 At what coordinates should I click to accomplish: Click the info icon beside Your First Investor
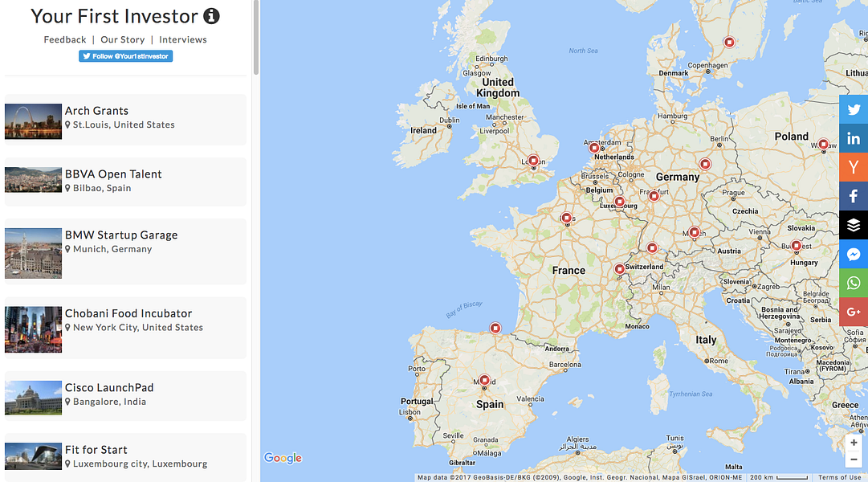coord(211,16)
